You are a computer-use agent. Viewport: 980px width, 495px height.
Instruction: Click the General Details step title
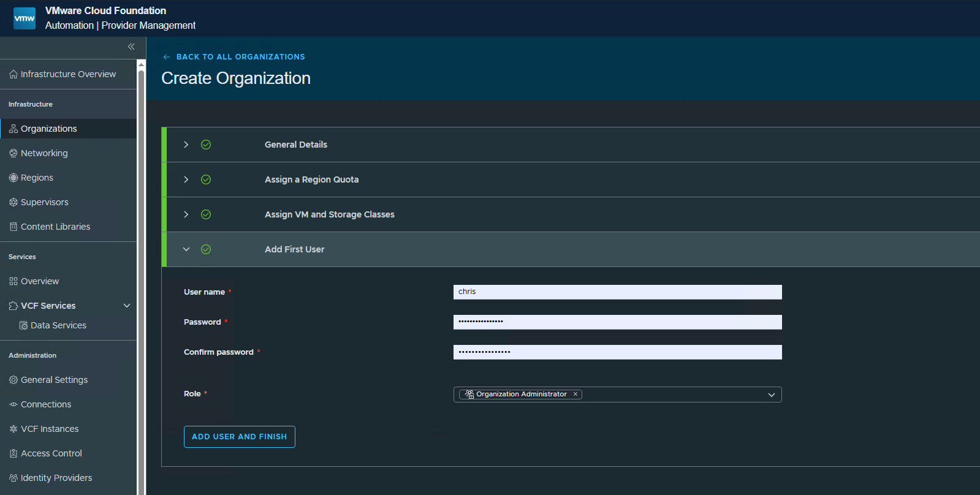click(296, 145)
